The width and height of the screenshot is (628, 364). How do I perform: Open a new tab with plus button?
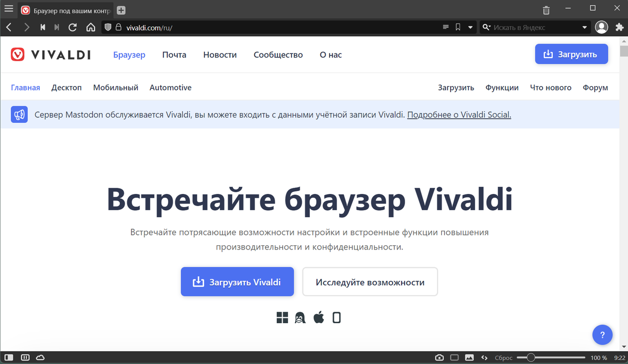(x=121, y=10)
